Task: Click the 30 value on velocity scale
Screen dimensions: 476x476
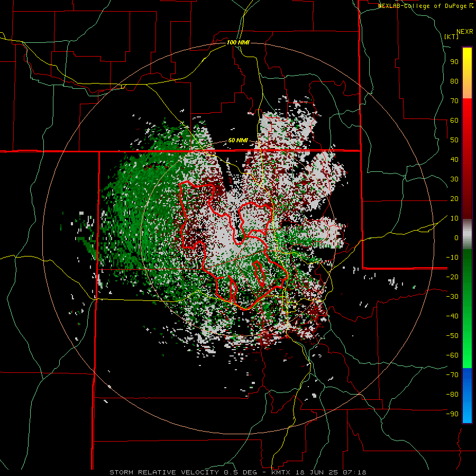Action: click(454, 179)
